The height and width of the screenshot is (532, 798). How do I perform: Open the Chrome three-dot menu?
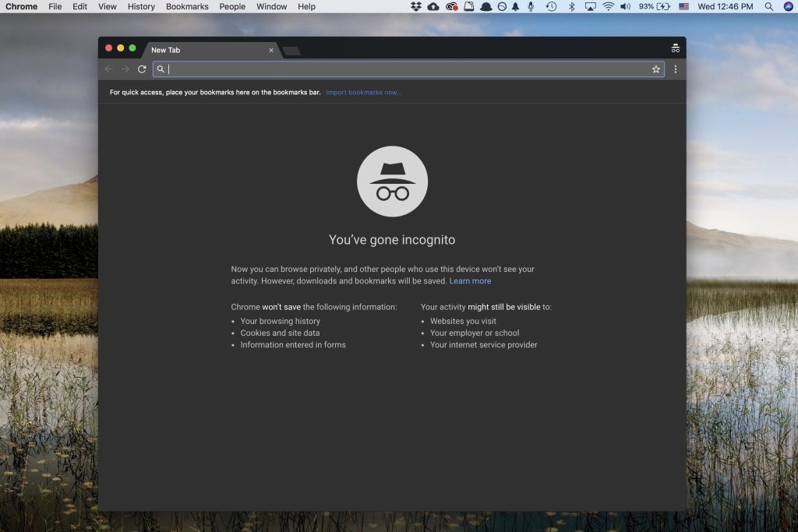pyautogui.click(x=675, y=69)
